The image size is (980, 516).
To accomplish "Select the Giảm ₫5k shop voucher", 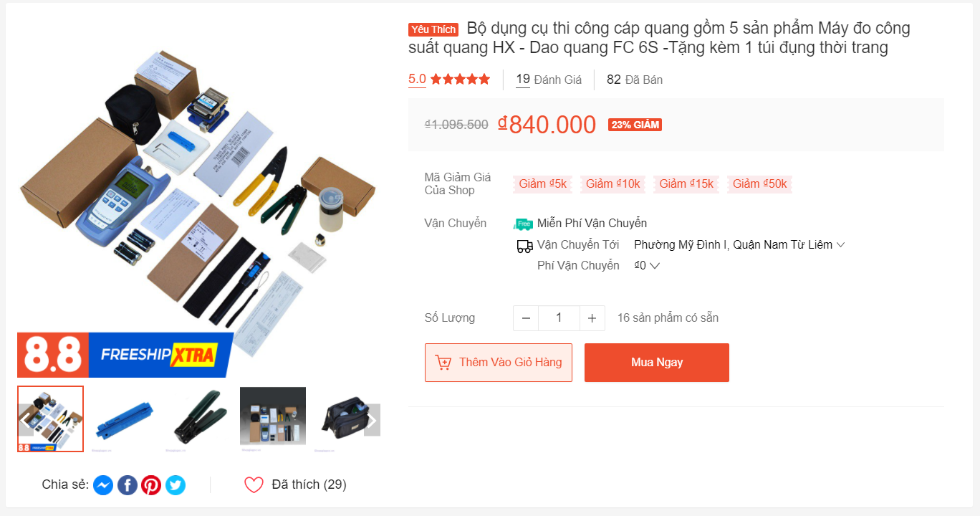I will pyautogui.click(x=542, y=184).
